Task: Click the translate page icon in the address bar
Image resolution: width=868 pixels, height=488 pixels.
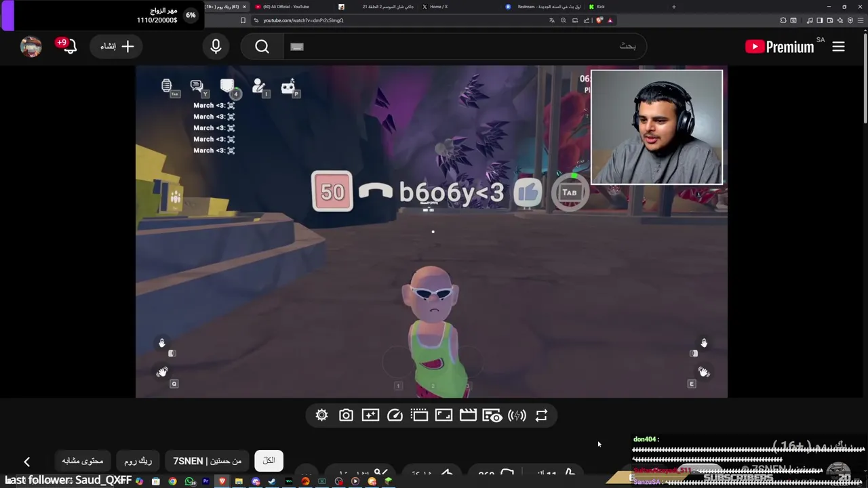Action: (x=551, y=20)
